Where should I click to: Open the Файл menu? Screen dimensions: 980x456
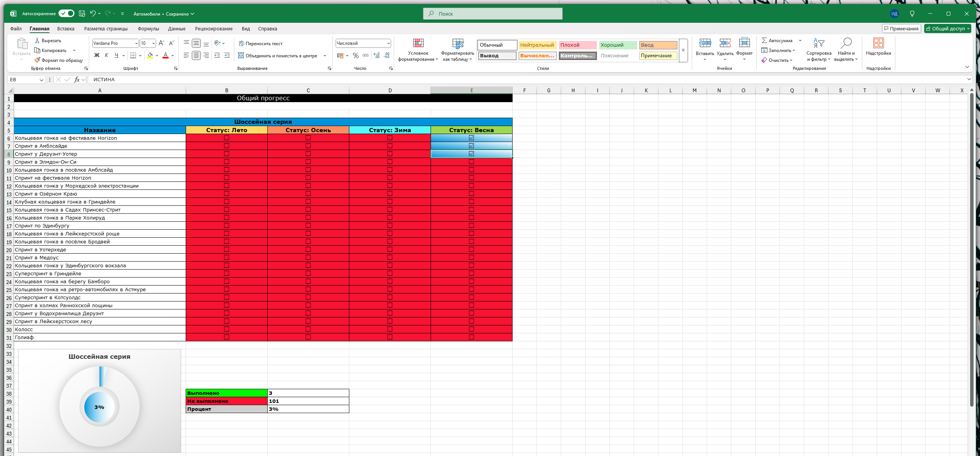click(16, 28)
